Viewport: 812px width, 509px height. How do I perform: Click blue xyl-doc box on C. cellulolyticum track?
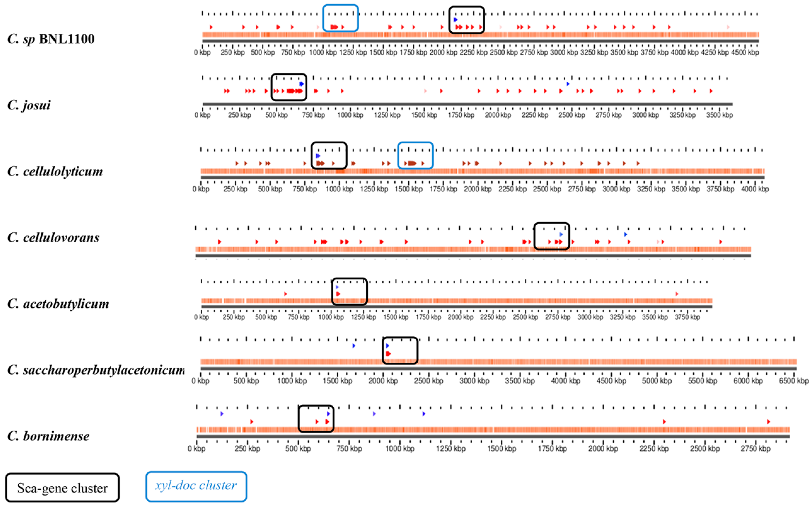pyautogui.click(x=416, y=156)
